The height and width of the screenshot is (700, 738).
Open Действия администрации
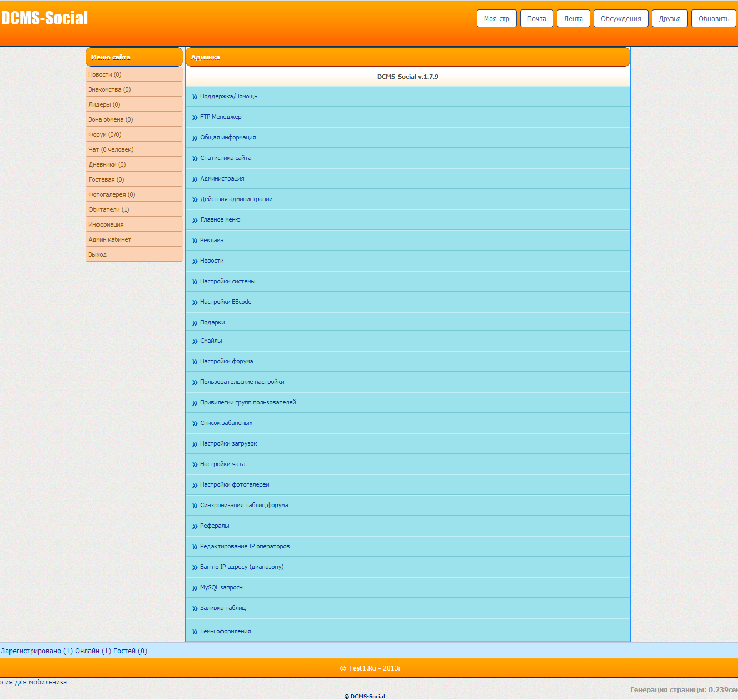click(236, 199)
